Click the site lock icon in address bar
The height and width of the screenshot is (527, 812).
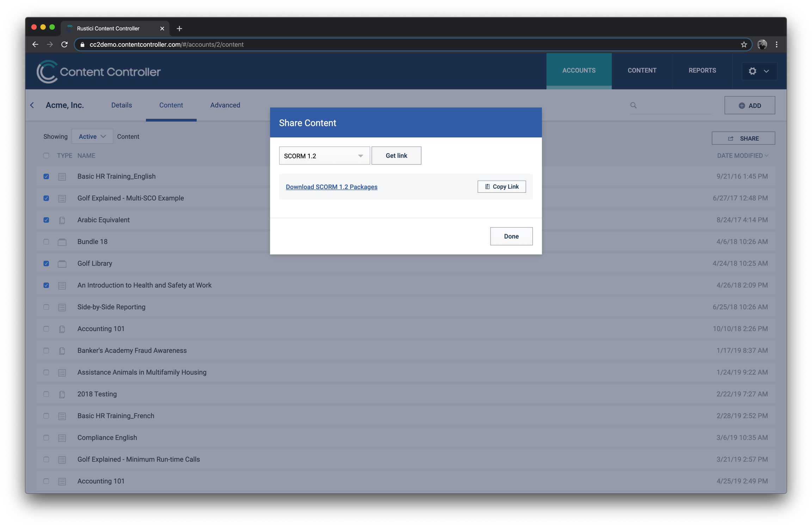coord(82,44)
